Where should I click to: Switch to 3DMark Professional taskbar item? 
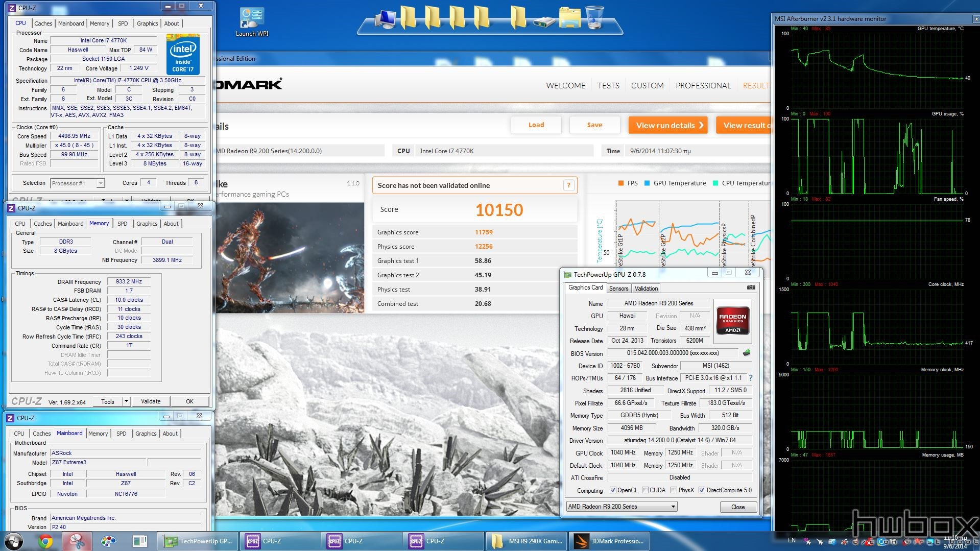click(x=608, y=541)
